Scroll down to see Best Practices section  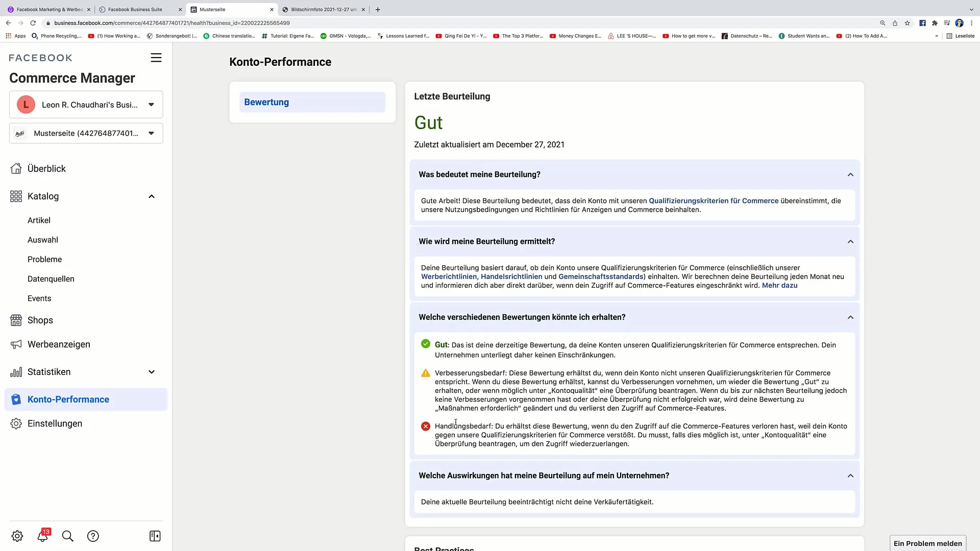[x=444, y=547]
